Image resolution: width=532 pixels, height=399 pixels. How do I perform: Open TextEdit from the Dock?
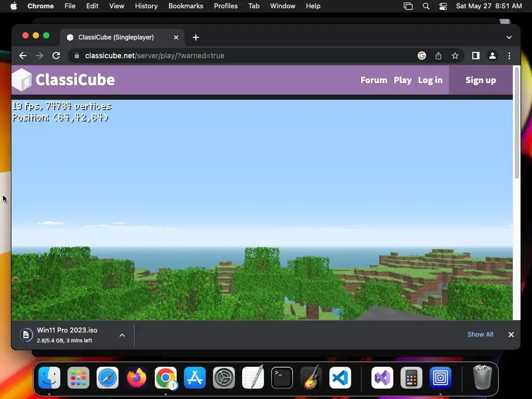click(x=253, y=377)
